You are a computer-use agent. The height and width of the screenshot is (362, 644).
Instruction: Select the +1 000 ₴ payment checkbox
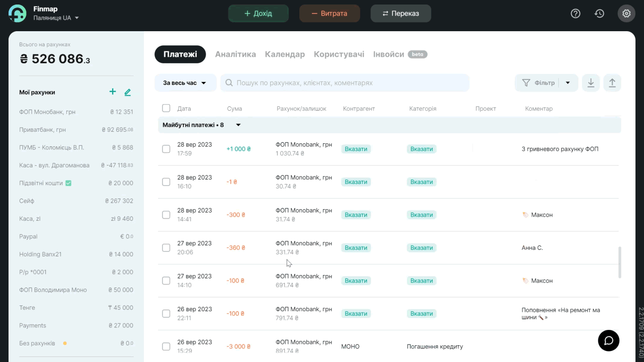pyautogui.click(x=166, y=149)
